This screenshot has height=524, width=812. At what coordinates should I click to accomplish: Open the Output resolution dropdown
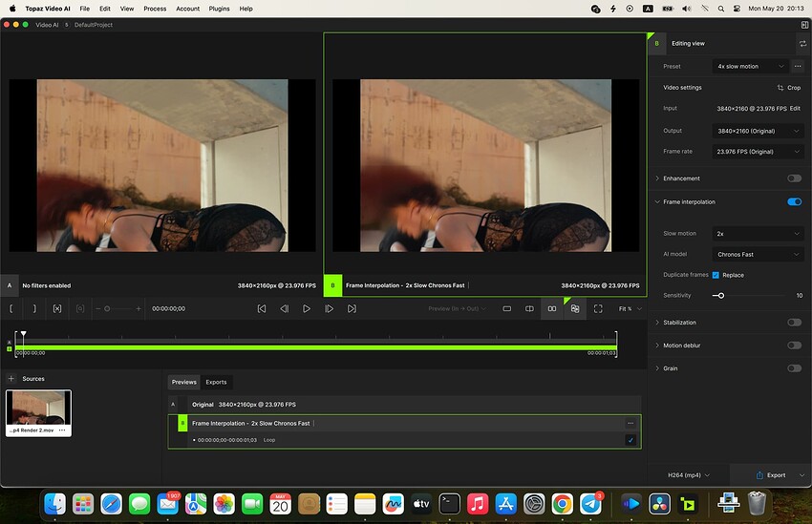coord(759,131)
